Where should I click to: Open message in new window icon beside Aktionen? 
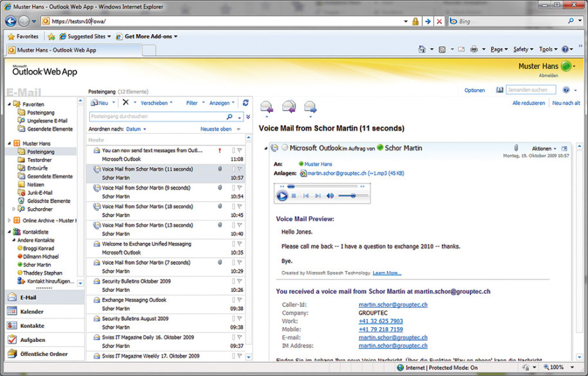point(564,148)
